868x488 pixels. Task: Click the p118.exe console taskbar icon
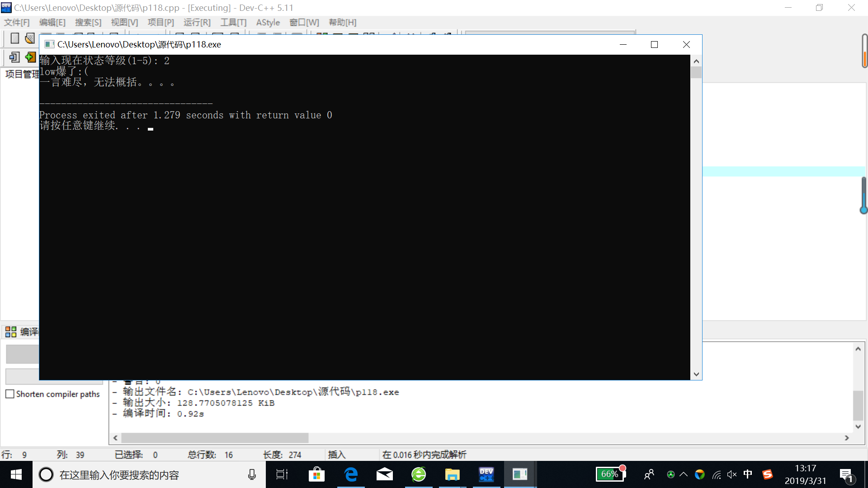click(520, 474)
